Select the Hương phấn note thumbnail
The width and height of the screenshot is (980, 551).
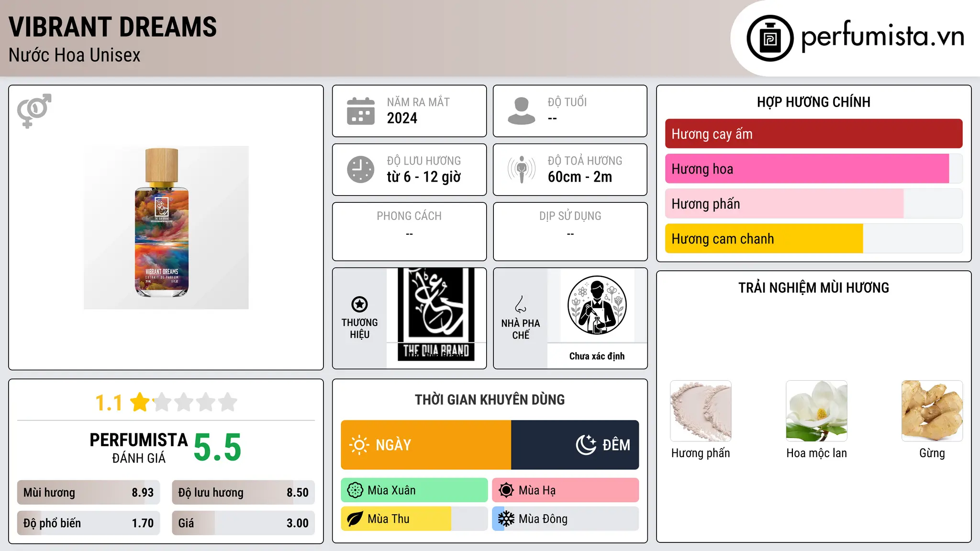pyautogui.click(x=701, y=411)
